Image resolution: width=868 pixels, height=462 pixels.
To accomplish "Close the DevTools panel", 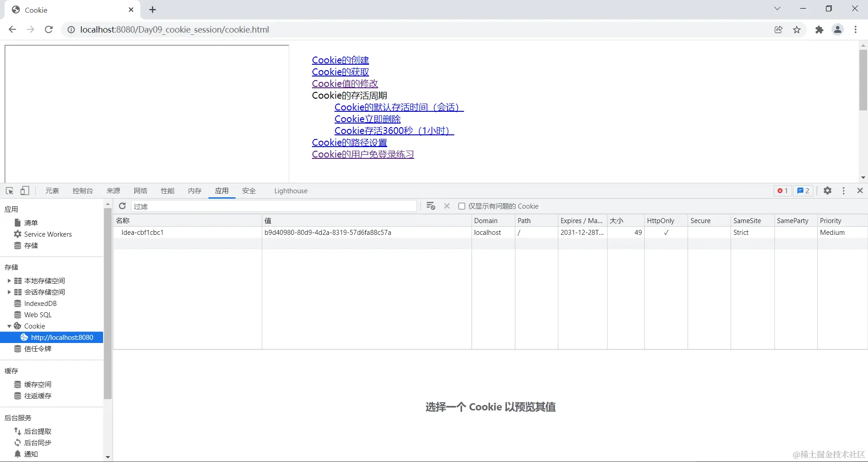I will point(860,191).
